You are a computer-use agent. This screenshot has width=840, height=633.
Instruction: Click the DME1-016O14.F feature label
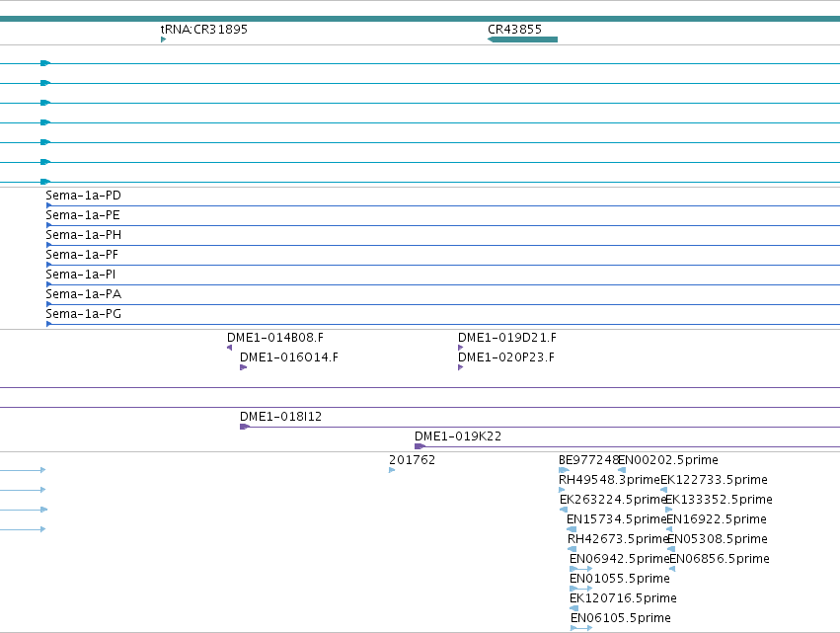289,357
